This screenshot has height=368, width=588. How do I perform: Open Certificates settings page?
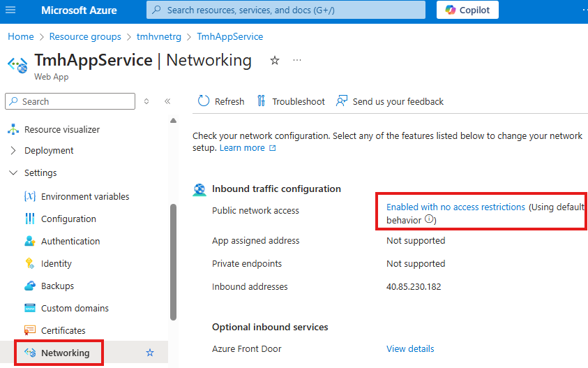[x=63, y=330]
